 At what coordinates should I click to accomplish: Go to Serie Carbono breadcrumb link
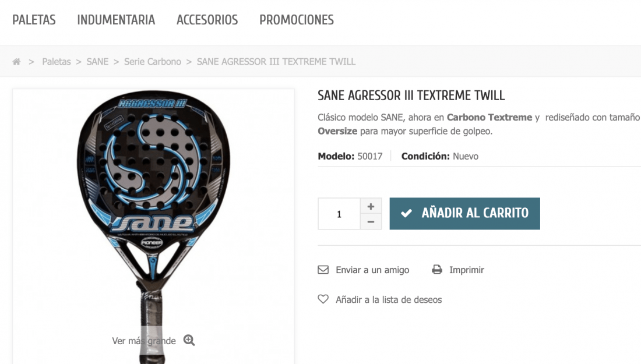153,62
